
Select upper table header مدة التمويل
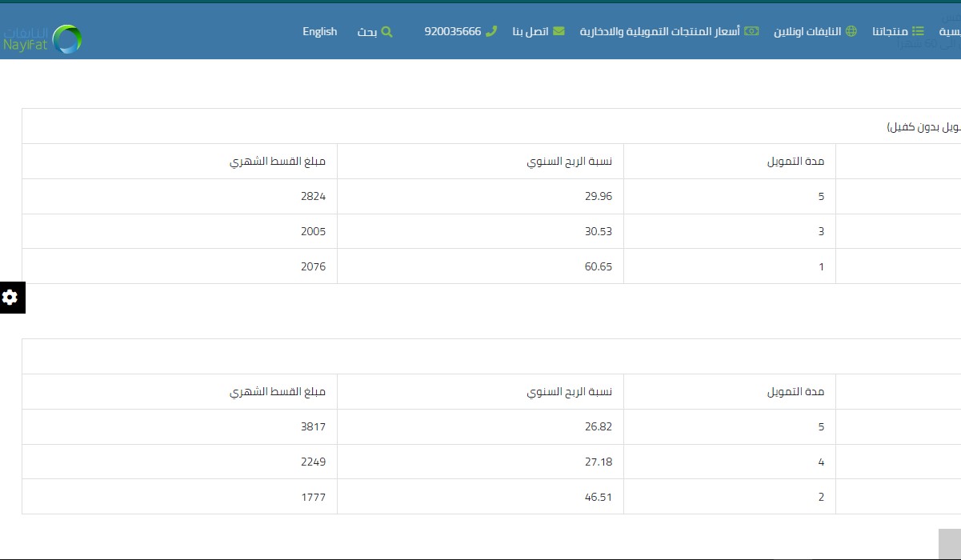[x=795, y=162]
